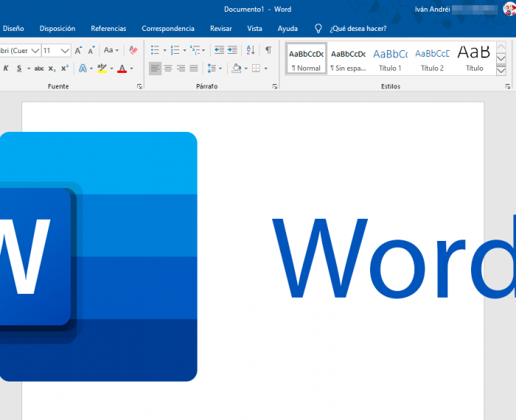
Task: Apply red font color
Action: click(122, 69)
